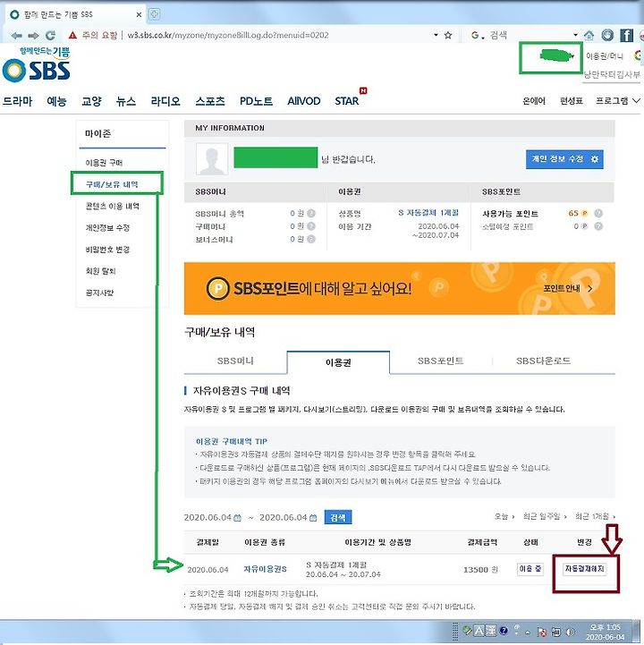
Task: Click help icon next to 구매머니
Action: [x=311, y=226]
